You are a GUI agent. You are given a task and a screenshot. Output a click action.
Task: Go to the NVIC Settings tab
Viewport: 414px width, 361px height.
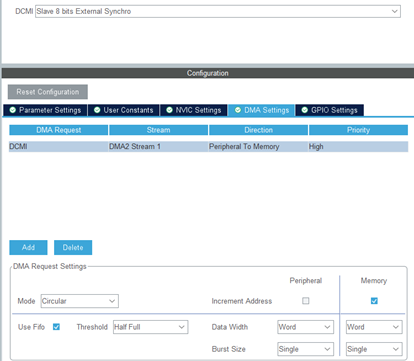194,110
